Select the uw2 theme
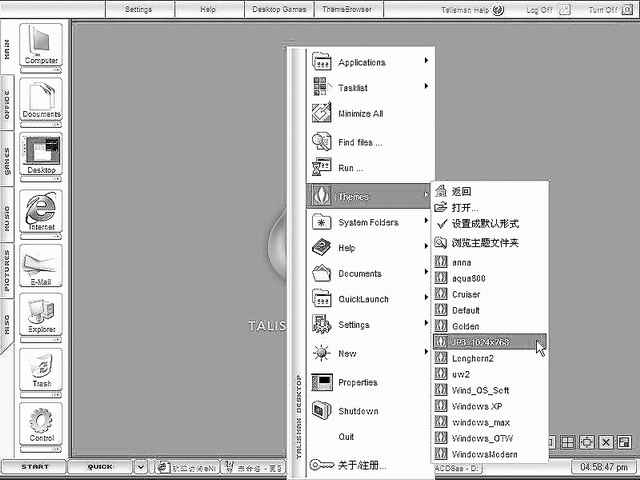 pos(490,374)
